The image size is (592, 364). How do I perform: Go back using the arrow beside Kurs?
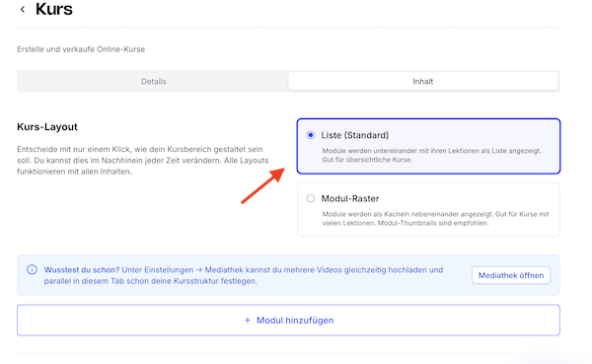pos(23,10)
